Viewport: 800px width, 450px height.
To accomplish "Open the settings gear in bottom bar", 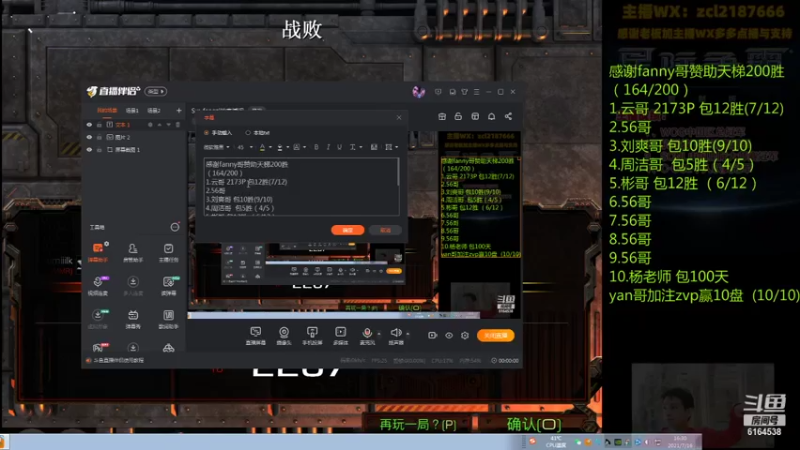I will click(x=465, y=336).
